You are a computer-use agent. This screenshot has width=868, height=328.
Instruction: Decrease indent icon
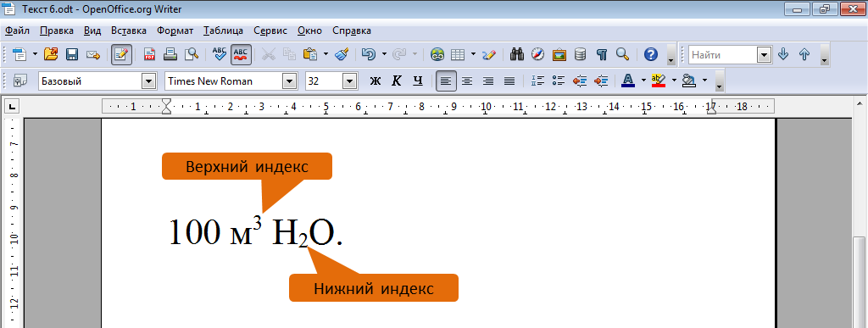pyautogui.click(x=580, y=81)
